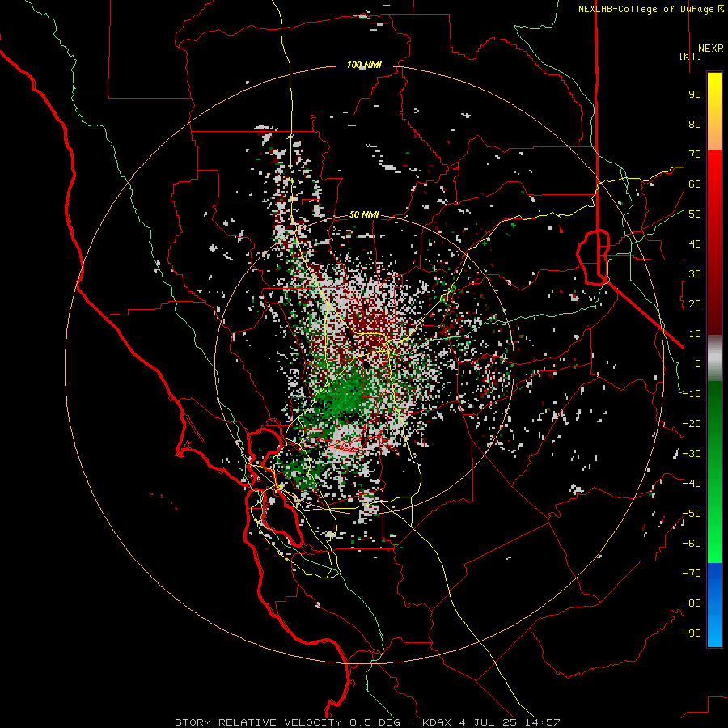Image resolution: width=728 pixels, height=728 pixels.
Task: Click the 20 value on velocity scale
Action: point(695,304)
